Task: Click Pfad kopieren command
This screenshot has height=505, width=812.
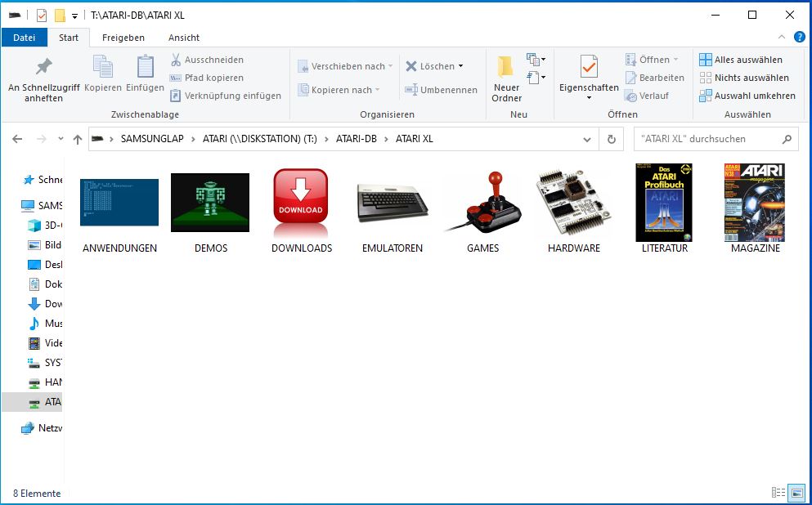Action: click(x=207, y=78)
